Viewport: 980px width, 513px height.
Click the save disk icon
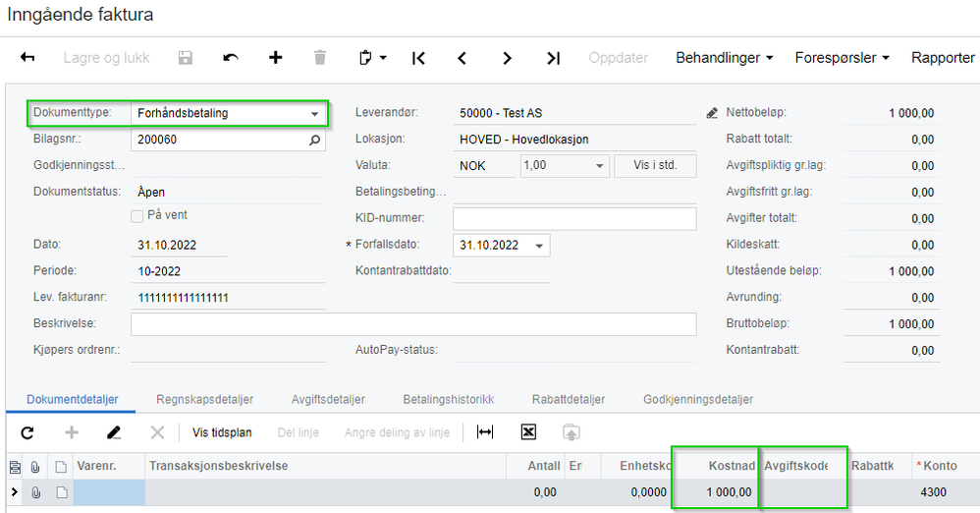coord(185,58)
